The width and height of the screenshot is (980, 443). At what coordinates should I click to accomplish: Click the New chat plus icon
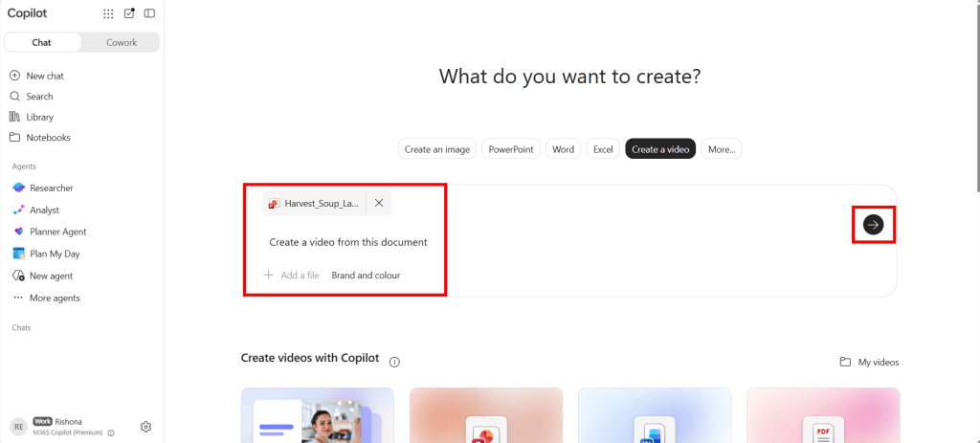point(15,76)
